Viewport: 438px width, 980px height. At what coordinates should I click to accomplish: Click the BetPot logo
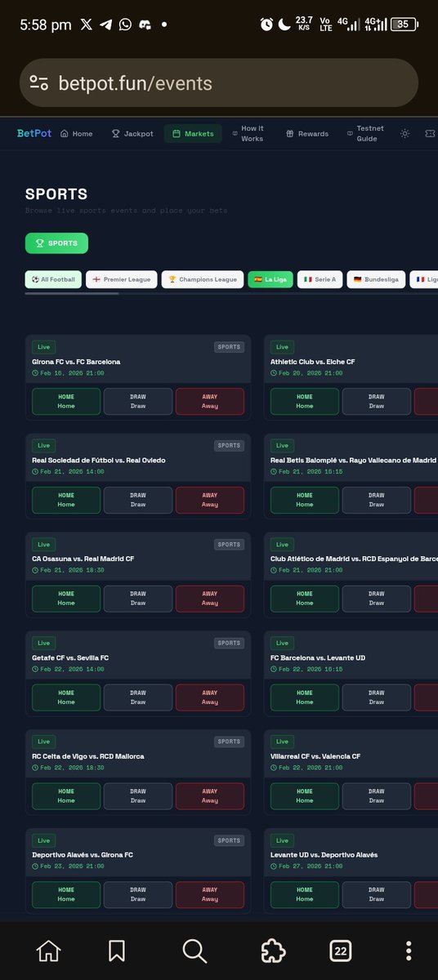click(x=34, y=133)
